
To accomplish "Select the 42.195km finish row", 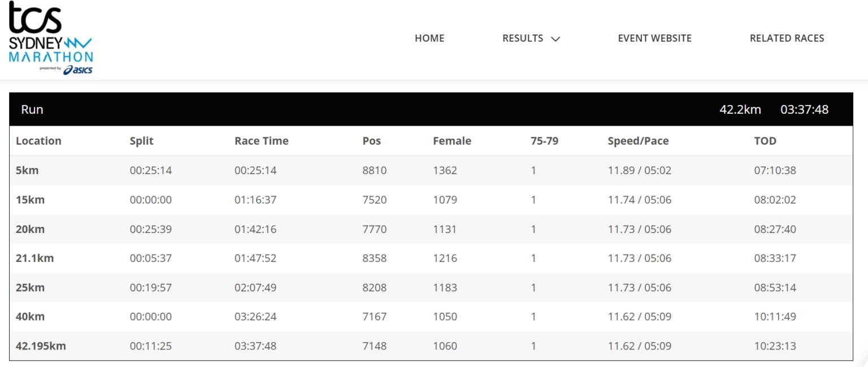I will 431,346.
